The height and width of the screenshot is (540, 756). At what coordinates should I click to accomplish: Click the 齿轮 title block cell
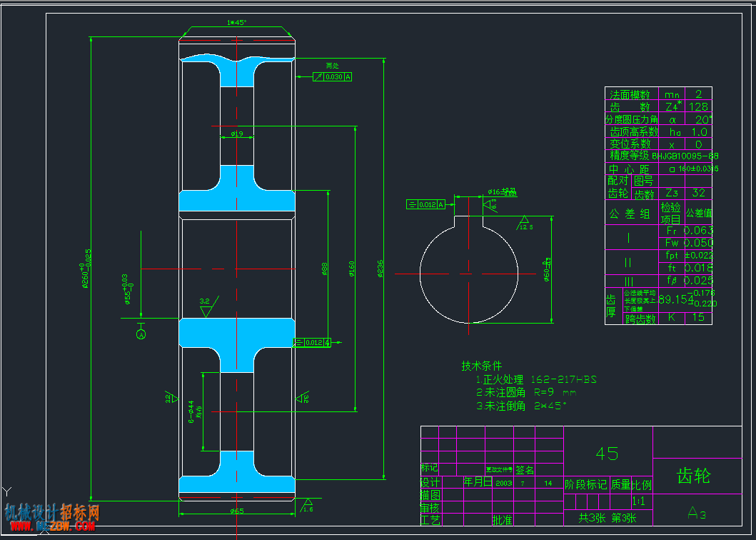click(697, 476)
